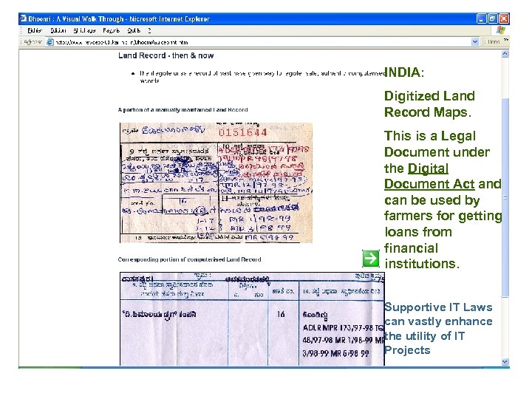
Task: Click the Liens toolbar label
Action: click(494, 42)
